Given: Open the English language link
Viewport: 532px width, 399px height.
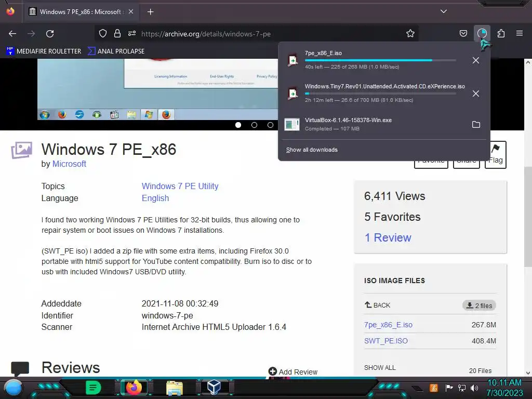Looking at the screenshot, I should [x=155, y=198].
